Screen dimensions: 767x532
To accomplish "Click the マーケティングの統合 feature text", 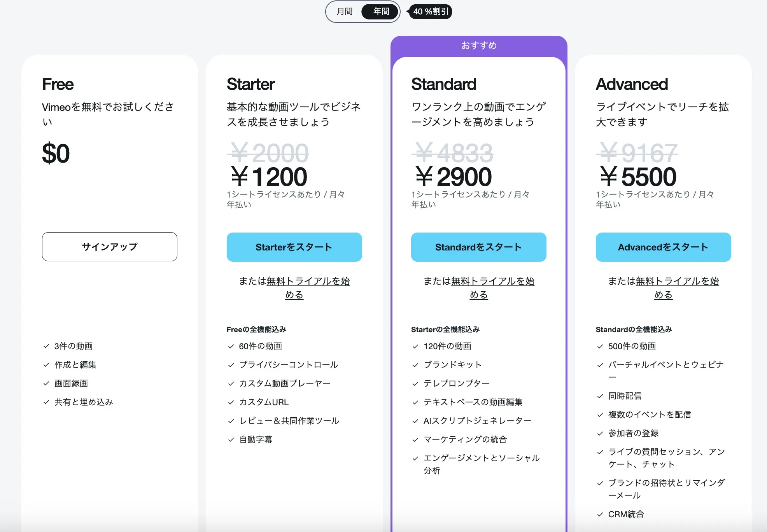I will (465, 439).
